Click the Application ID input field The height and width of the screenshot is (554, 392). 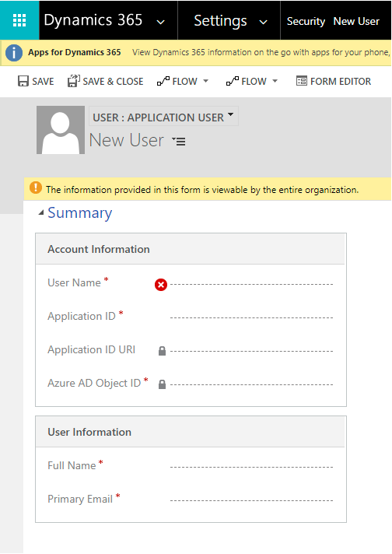click(x=251, y=317)
